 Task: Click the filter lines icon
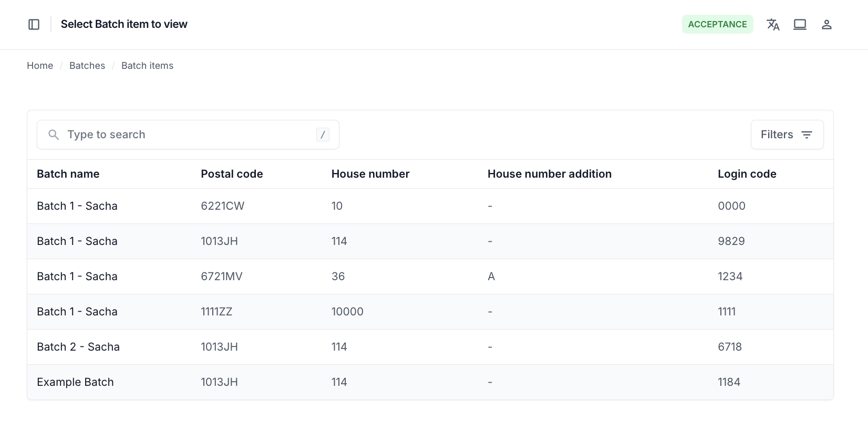807,135
